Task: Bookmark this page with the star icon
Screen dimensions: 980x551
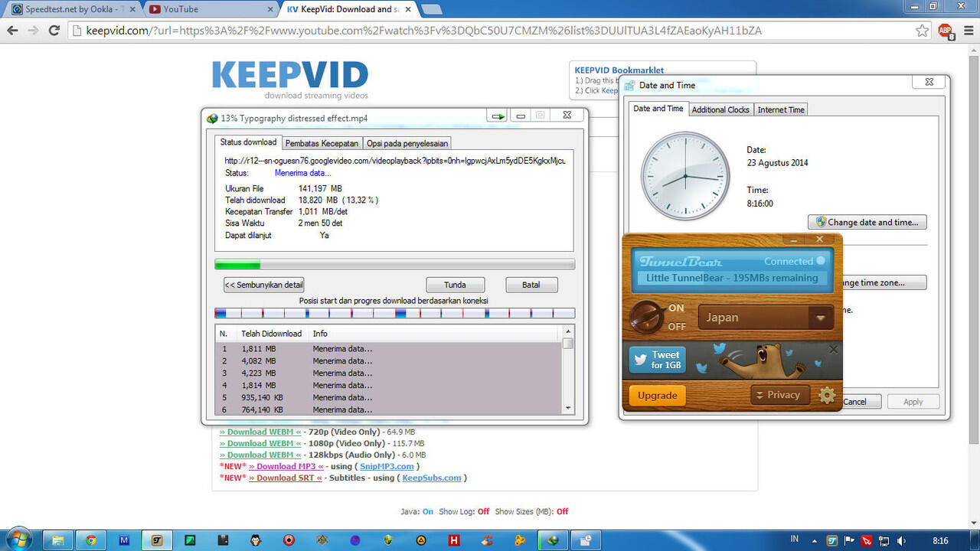Action: 922,31
